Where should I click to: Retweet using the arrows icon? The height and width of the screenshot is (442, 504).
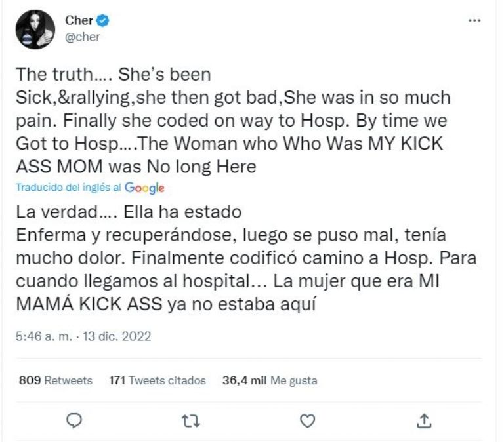click(190, 420)
